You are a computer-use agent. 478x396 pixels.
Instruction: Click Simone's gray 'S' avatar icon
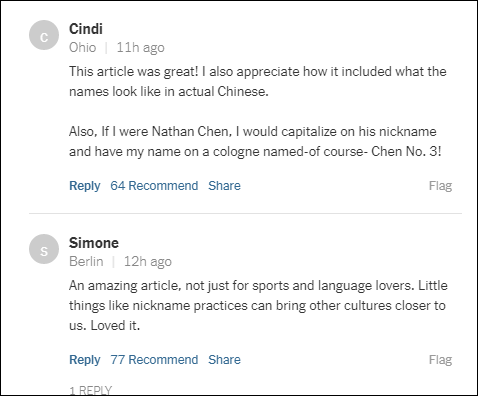tap(44, 249)
